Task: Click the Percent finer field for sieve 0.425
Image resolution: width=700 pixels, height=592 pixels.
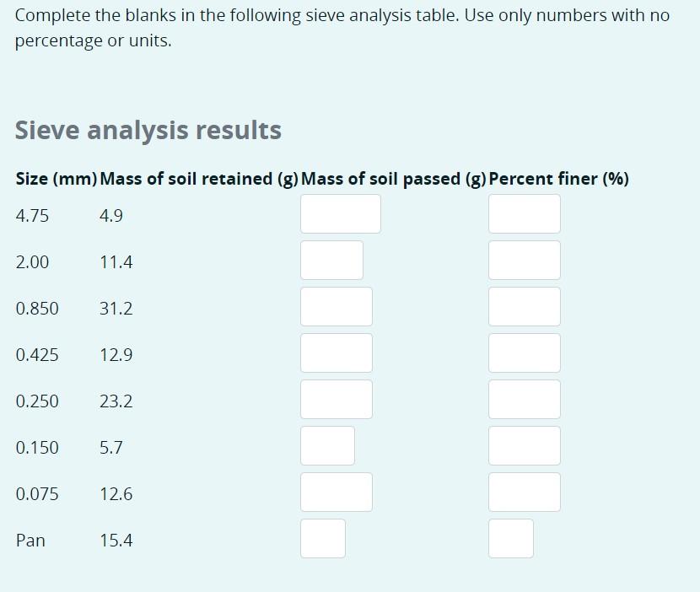Action: pyautogui.click(x=524, y=353)
